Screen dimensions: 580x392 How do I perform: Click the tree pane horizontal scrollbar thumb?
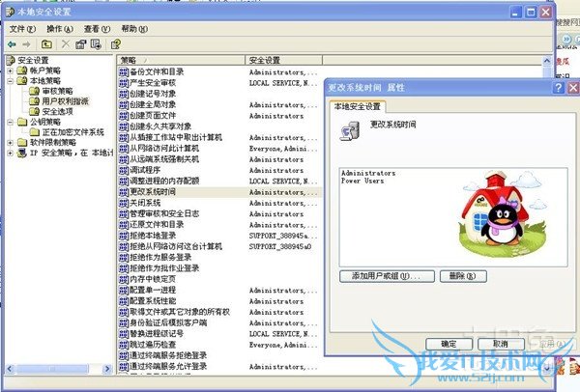pyautogui.click(x=52, y=369)
